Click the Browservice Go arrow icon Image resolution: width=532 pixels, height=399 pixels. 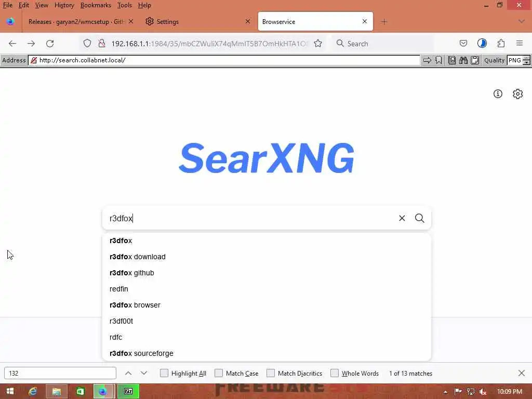point(427,60)
